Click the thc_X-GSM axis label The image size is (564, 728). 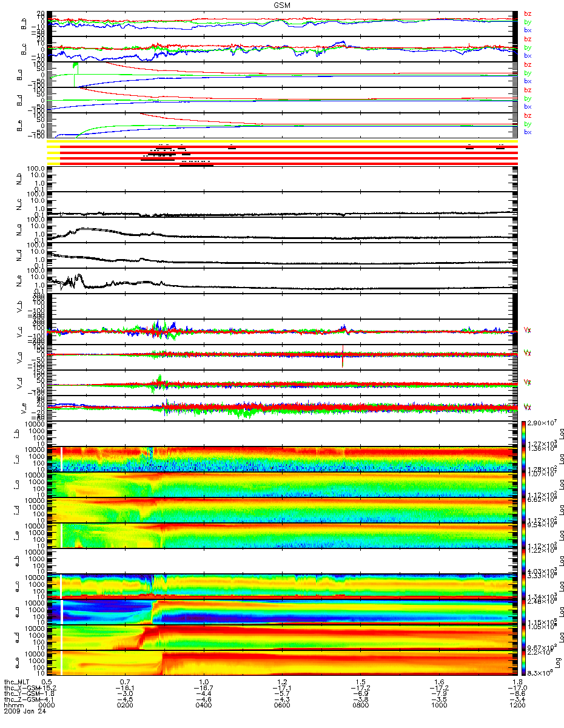[23, 687]
